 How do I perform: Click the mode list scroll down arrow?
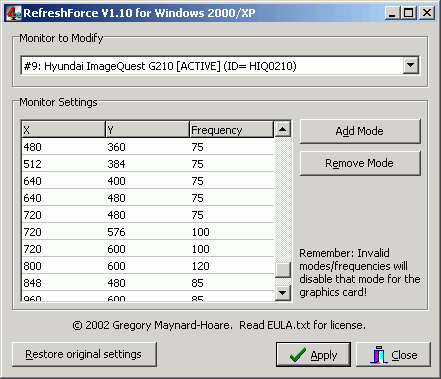pyautogui.click(x=283, y=293)
